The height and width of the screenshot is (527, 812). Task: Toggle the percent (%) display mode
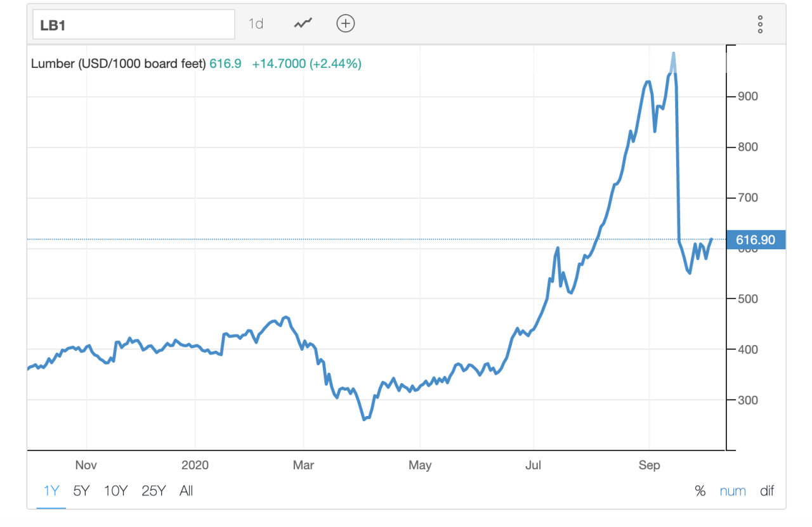[700, 491]
